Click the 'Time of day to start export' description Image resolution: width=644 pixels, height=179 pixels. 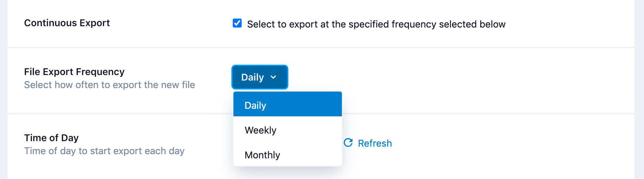pyautogui.click(x=104, y=151)
